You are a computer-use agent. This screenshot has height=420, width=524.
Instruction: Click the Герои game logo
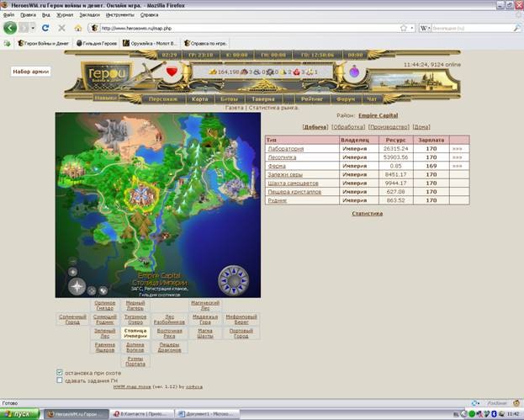(x=108, y=74)
